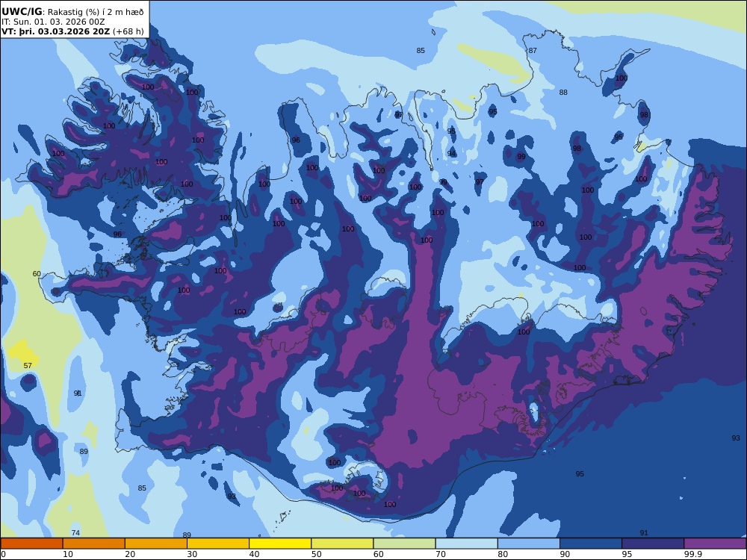Click the purple 99.9+ legend color swatch
This screenshot has width=747, height=560.
pos(715,544)
